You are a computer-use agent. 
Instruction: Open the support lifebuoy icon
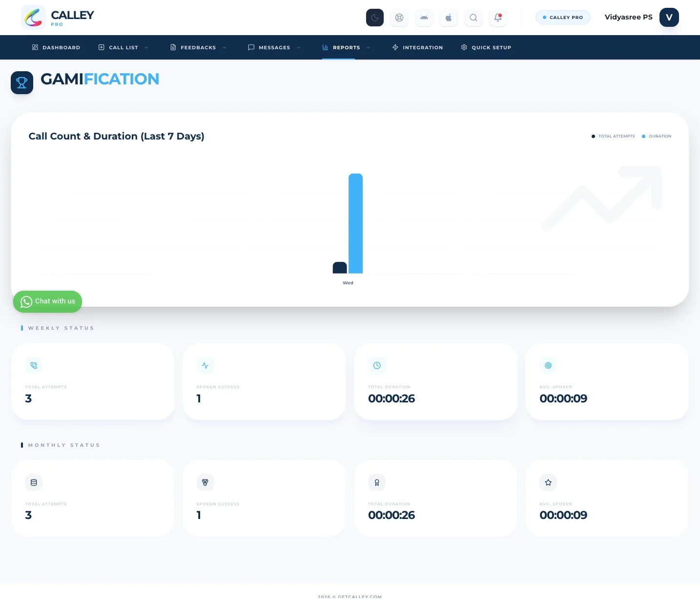pyautogui.click(x=399, y=18)
